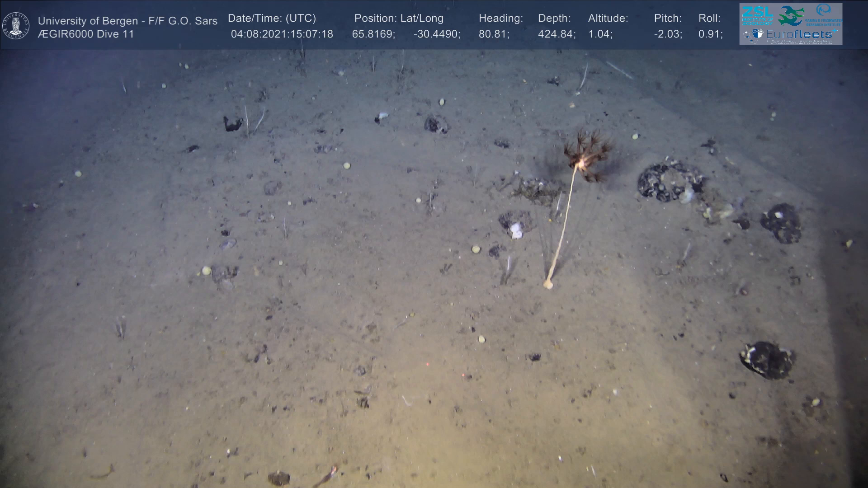Click the Heading value 80.81
Viewport: 868px width, 488px height.
click(x=494, y=34)
